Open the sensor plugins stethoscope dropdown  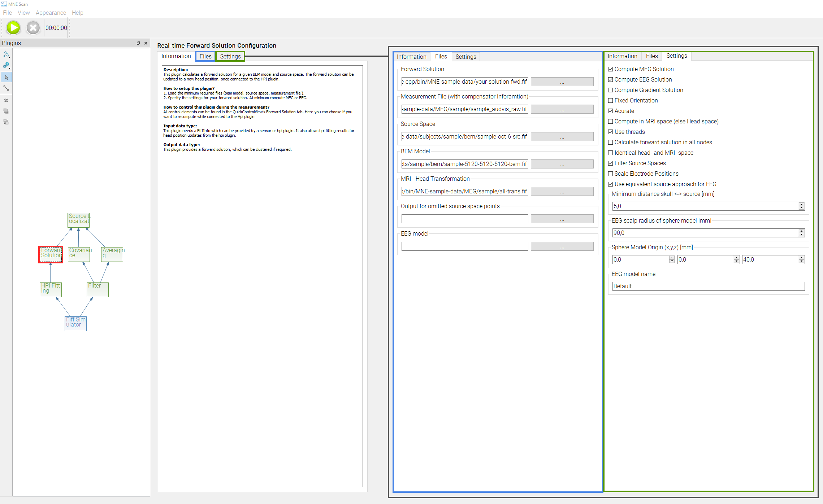7,54
